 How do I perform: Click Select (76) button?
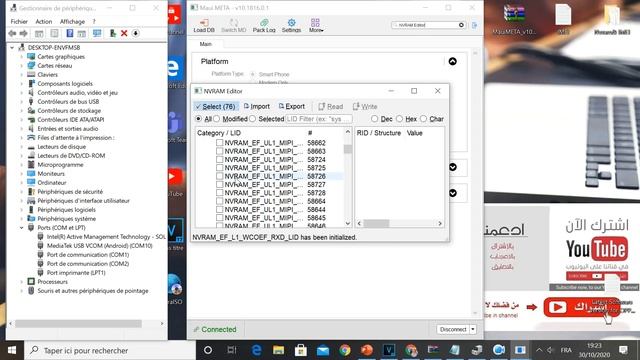click(216, 107)
